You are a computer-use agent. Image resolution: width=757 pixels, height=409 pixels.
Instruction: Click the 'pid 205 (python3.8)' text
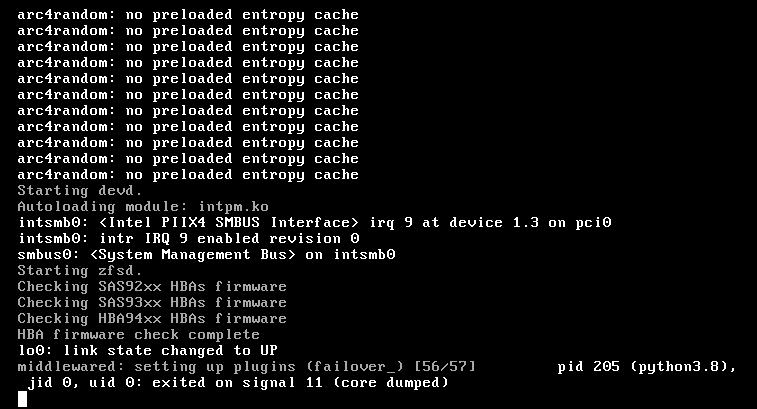(x=646, y=367)
